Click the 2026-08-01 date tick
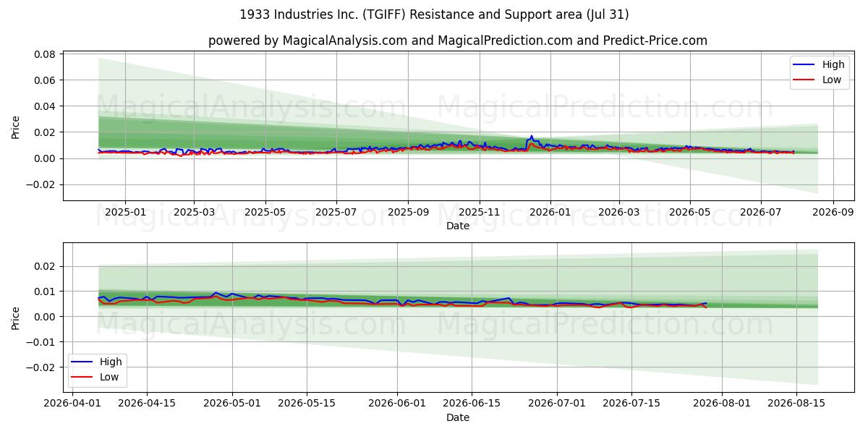Screen dimensions: 868x434 [722, 404]
